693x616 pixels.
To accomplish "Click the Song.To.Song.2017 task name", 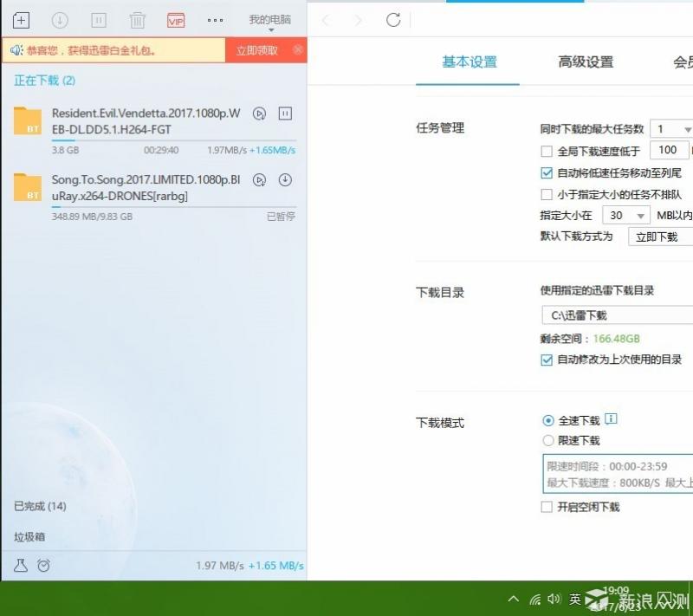I will (146, 187).
